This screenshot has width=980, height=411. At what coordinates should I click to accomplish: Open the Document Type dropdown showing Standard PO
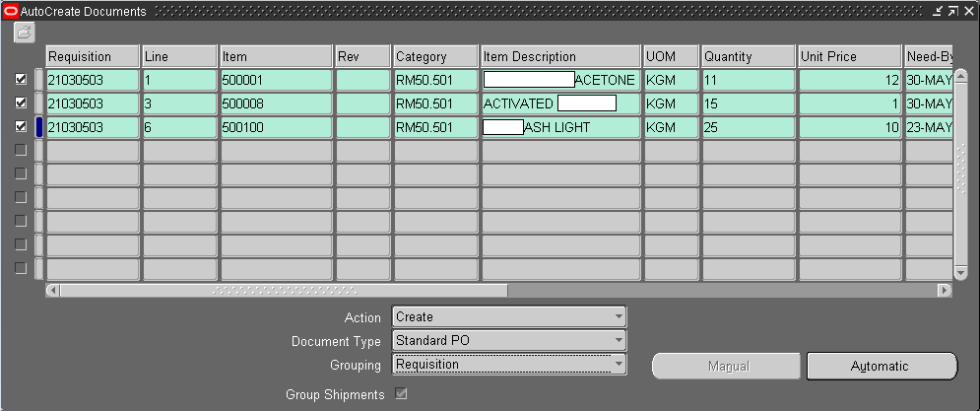(x=509, y=341)
